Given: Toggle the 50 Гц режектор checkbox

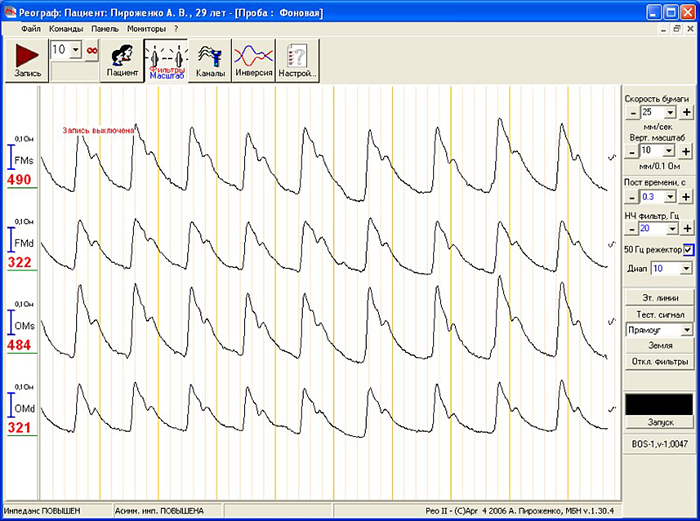Looking at the screenshot, I should coord(688,249).
